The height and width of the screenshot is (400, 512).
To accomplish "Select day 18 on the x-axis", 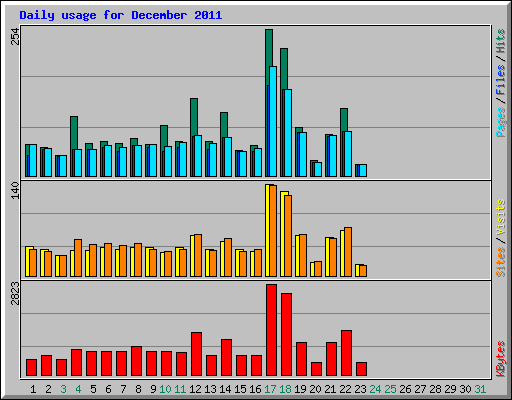I will tap(285, 389).
